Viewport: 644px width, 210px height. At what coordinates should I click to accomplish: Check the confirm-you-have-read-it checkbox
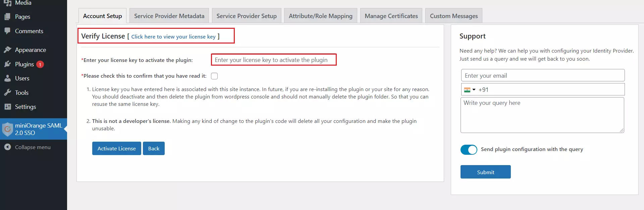(x=214, y=76)
